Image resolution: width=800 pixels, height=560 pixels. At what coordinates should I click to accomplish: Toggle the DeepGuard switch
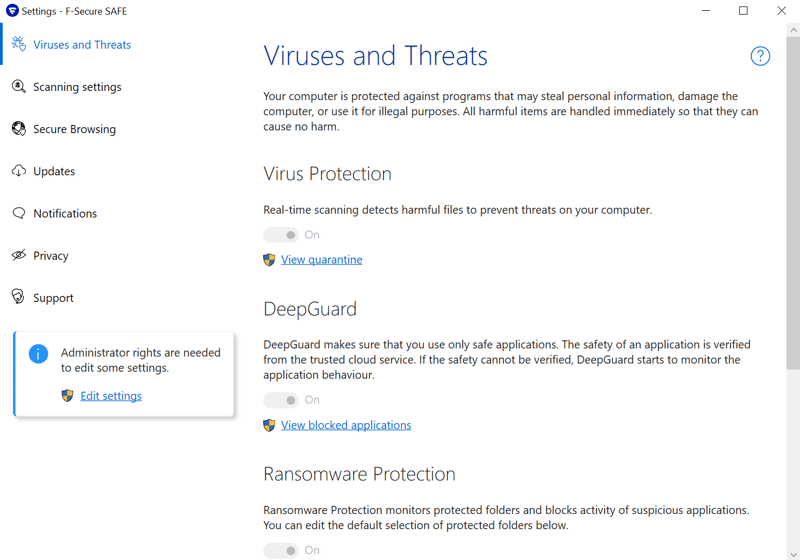[281, 400]
